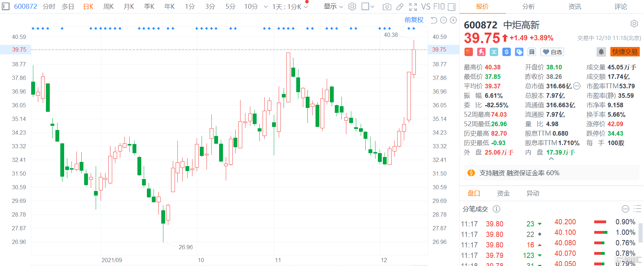Enter fullscreen chart mode

(x=413, y=7)
